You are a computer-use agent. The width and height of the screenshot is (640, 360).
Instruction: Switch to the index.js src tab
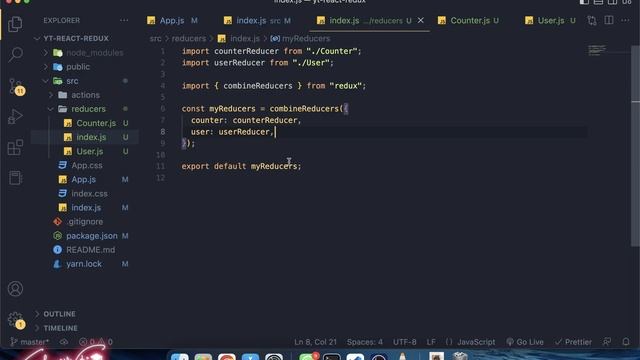(x=257, y=20)
